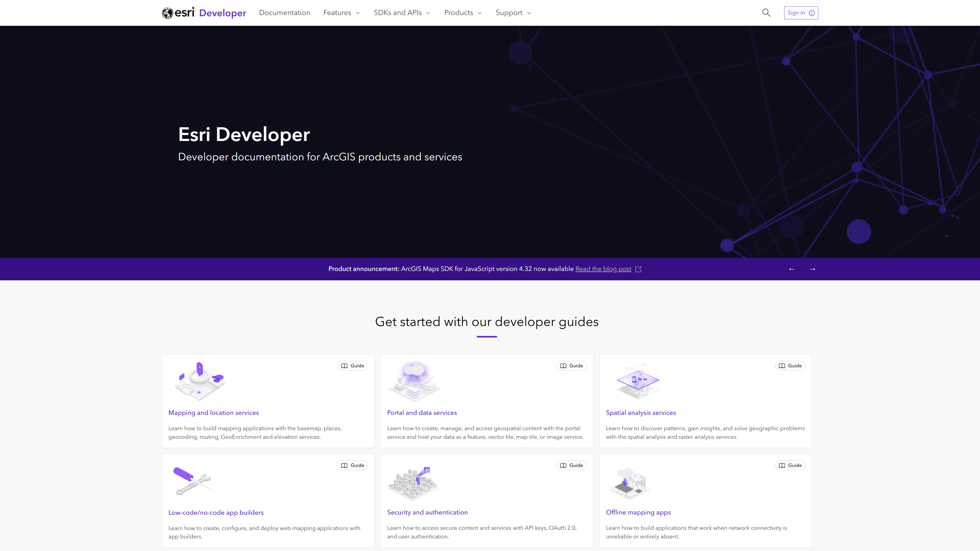This screenshot has height=551, width=980.
Task: Open the Documentation menu item
Action: [284, 13]
